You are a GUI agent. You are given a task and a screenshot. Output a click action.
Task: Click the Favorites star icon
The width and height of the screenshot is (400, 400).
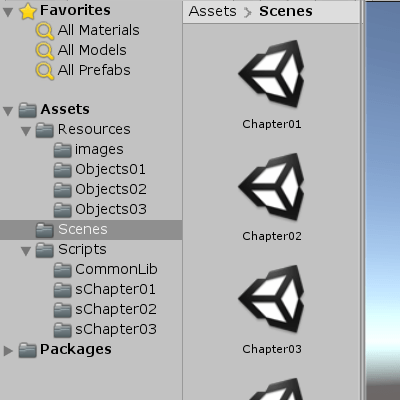[x=28, y=11]
